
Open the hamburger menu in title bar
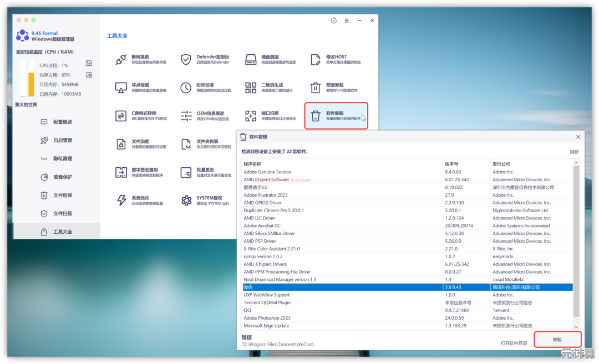point(347,20)
